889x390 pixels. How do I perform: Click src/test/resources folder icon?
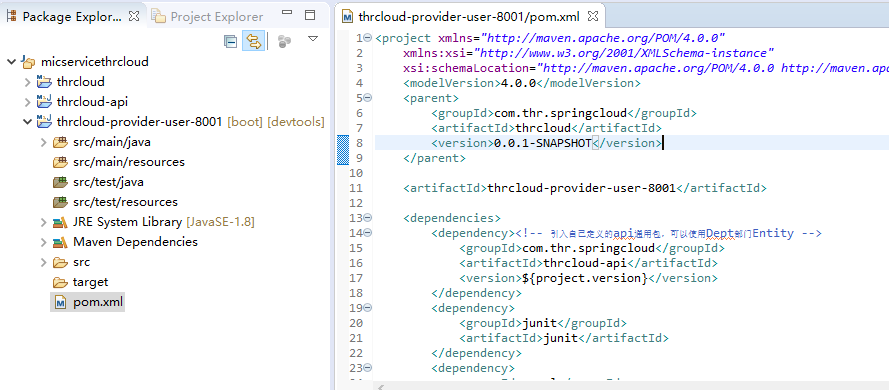tap(60, 202)
